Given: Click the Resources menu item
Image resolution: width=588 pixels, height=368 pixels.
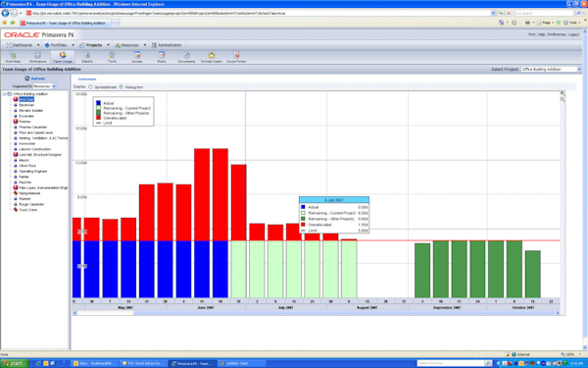Looking at the screenshot, I should click(x=127, y=45).
